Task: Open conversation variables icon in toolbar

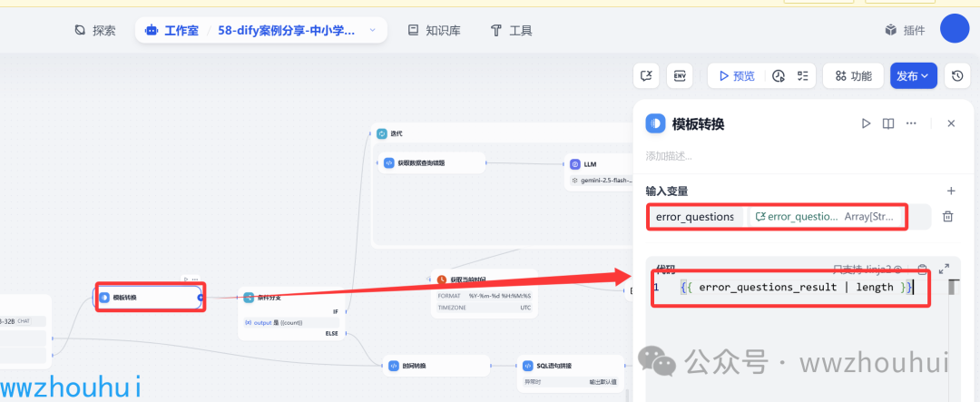Action: click(x=646, y=75)
